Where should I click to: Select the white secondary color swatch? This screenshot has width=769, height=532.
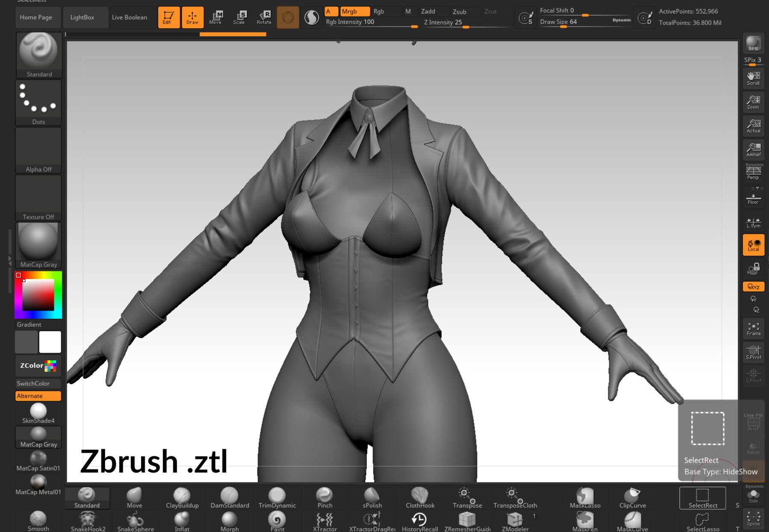point(50,342)
